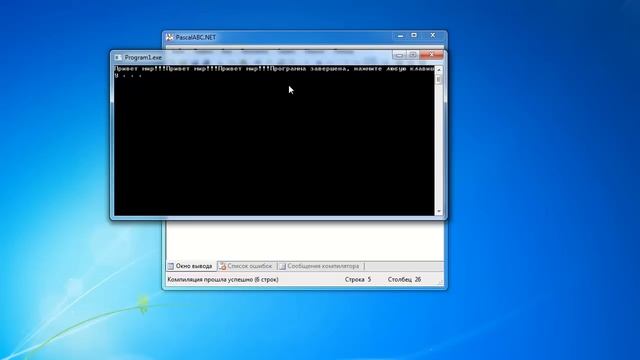Maximize the PascalABC.NET window
640x360 pixels.
click(414, 36)
